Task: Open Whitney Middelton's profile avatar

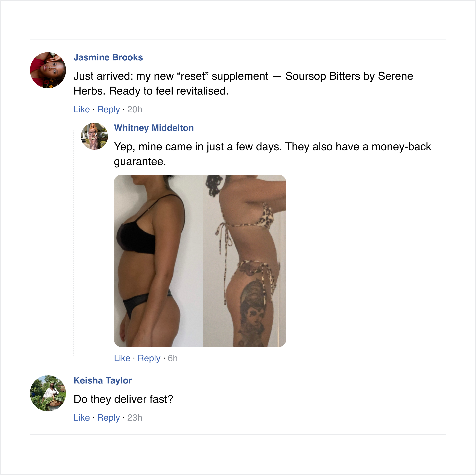Action: tap(94, 136)
